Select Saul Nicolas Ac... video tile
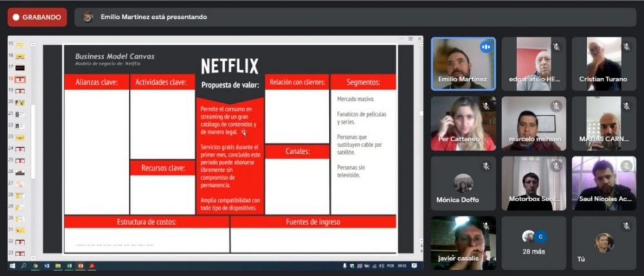Image resolution: width=644 pixels, height=276 pixels. click(604, 183)
